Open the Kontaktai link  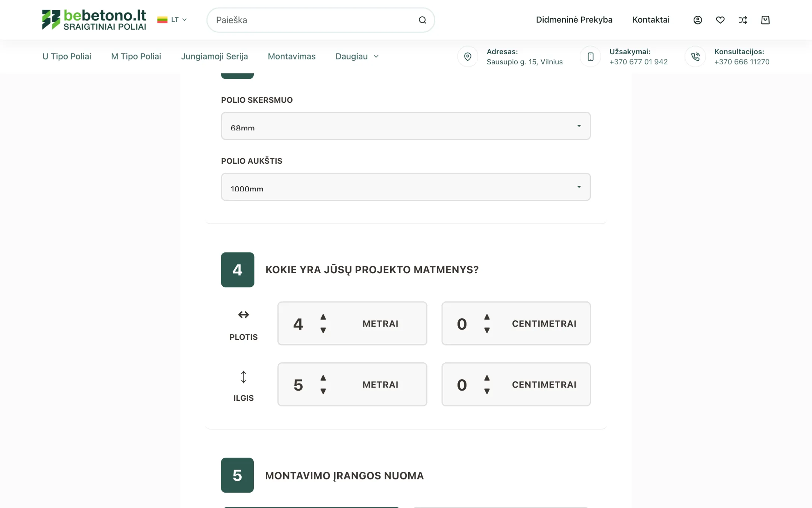[651, 20]
